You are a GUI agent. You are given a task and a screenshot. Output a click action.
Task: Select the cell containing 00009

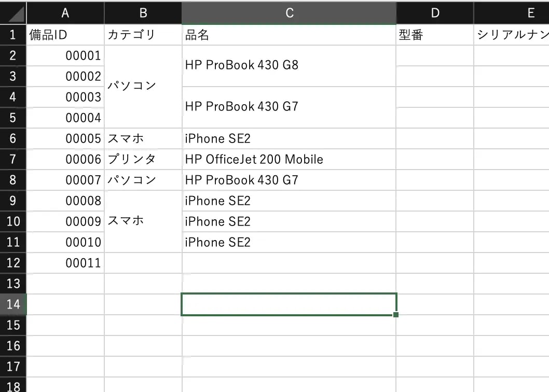(x=65, y=221)
